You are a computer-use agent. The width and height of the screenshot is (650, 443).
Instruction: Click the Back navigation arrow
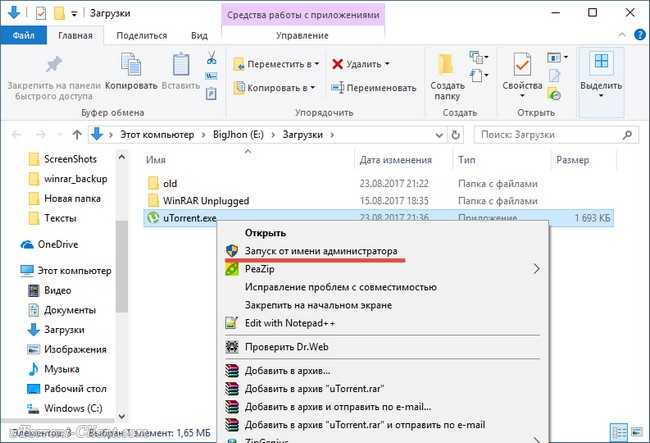[16, 134]
